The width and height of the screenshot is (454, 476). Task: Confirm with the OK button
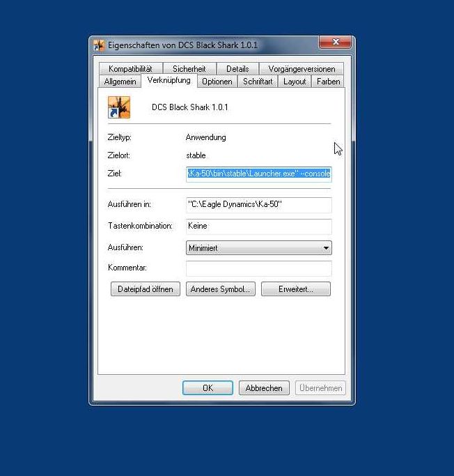[x=208, y=388]
